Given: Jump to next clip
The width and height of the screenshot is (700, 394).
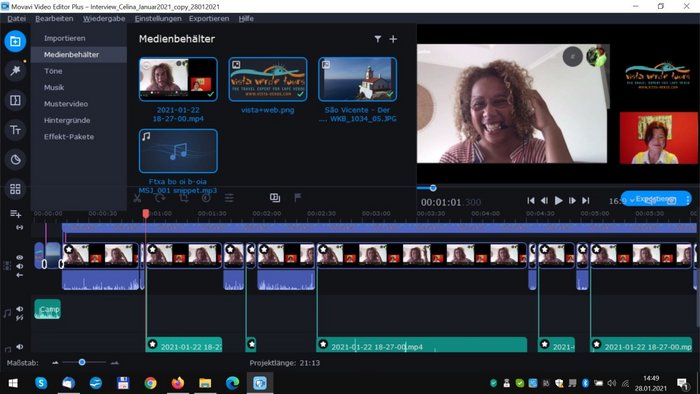Looking at the screenshot, I should (586, 201).
